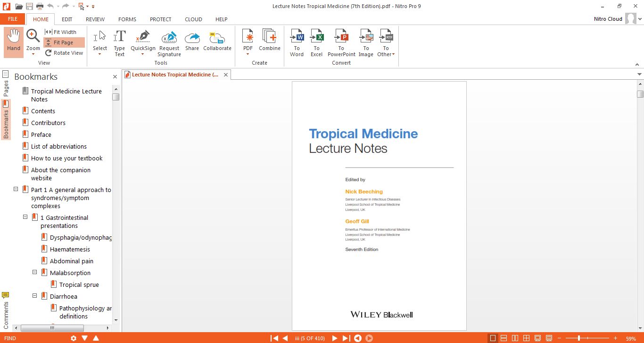Enable continuous page view mode
Viewport: 644px width, 343px height.
504,338
